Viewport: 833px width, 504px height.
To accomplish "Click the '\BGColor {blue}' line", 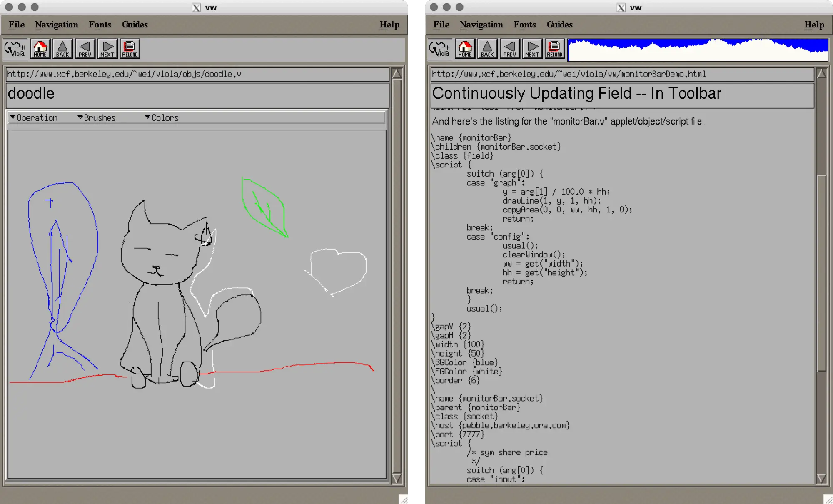I will click(x=464, y=362).
